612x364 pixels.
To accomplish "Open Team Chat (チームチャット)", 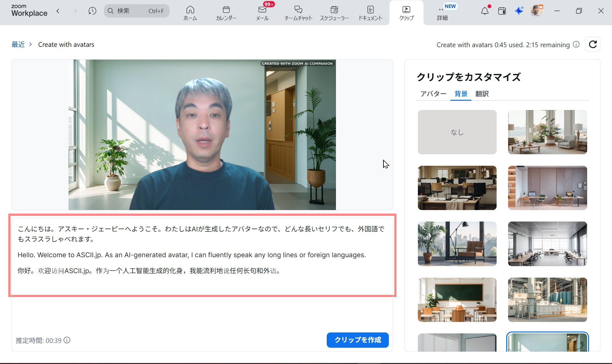I will 298,13.
